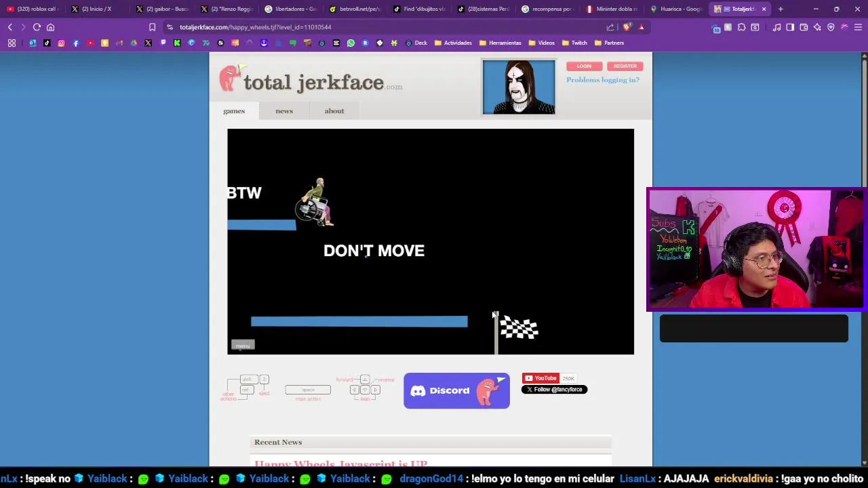Bookmark this page with the bookmark icon
868x488 pixels.
[152, 27]
